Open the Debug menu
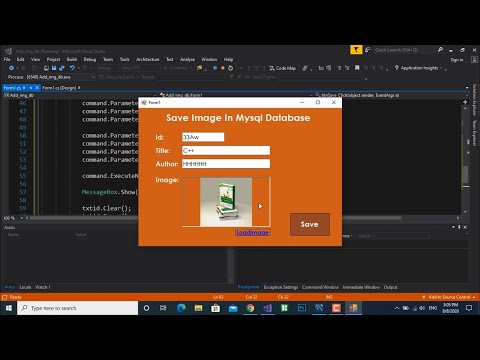Viewport: 480px width, 360px height. [x=90, y=59]
